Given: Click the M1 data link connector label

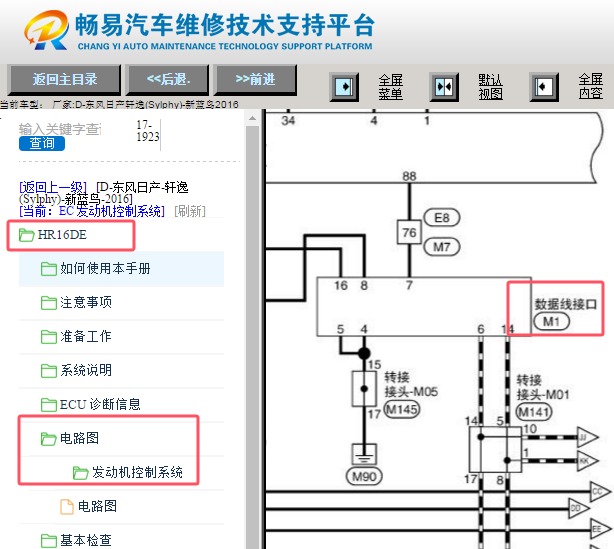Looking at the screenshot, I should 552,322.
